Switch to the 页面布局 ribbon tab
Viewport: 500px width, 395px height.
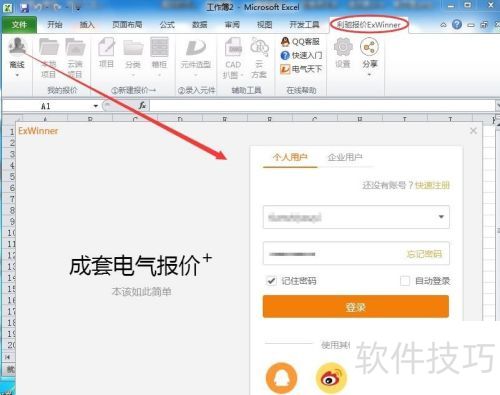click(x=127, y=25)
